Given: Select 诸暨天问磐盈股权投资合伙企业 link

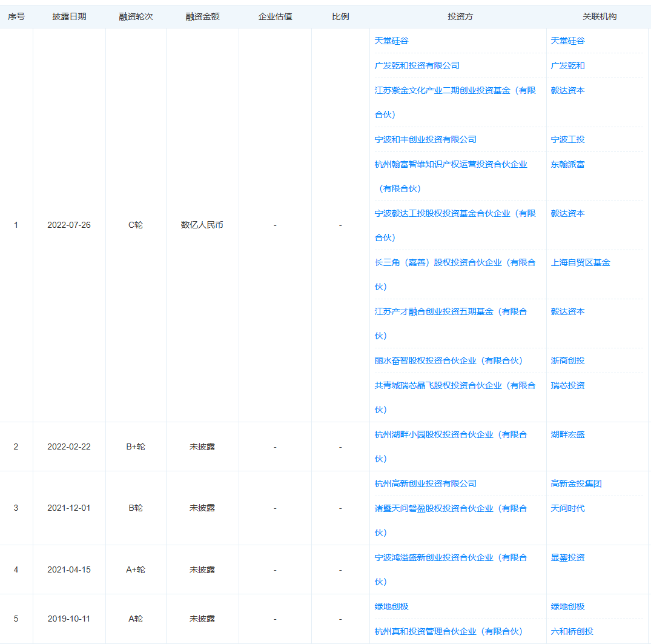Looking at the screenshot, I should (x=451, y=508).
